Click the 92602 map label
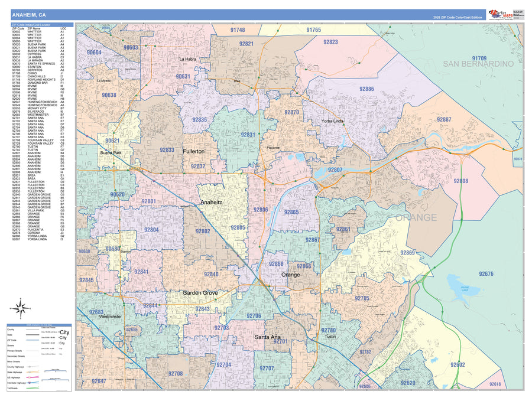The image size is (532, 401). point(458,365)
